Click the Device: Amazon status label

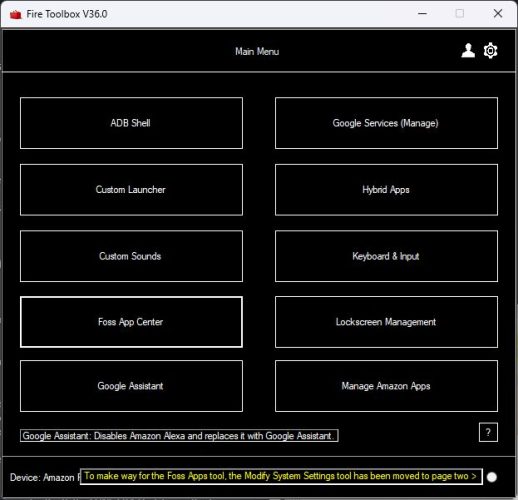click(x=44, y=477)
